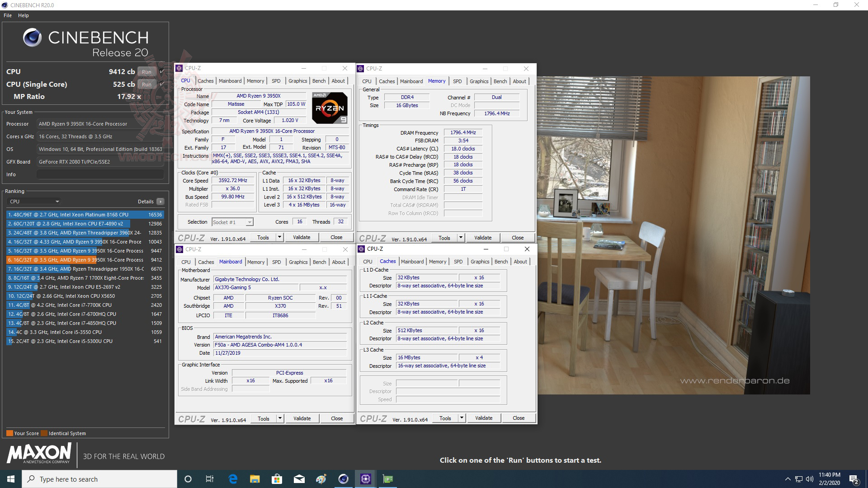The height and width of the screenshot is (488, 868).
Task: Click the Info text field under Your System
Action: (100, 174)
